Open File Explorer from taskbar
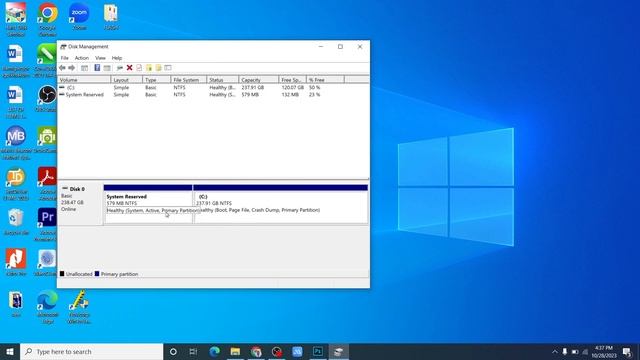 point(235,351)
